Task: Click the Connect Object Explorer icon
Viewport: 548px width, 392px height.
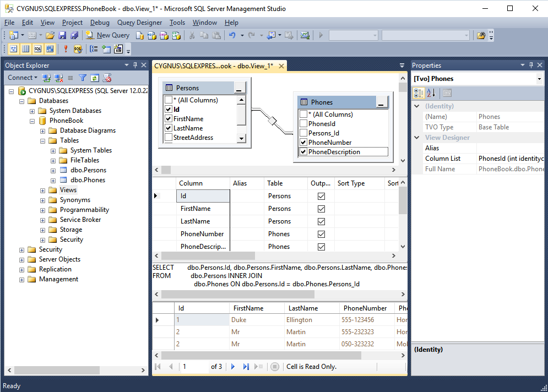Action: coord(46,78)
